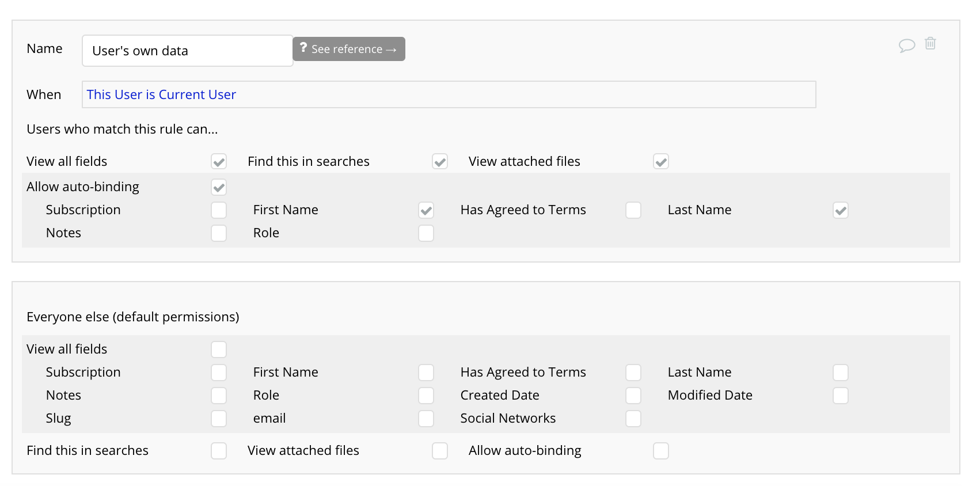Screen dimensions: 980x486
Task: Check Slug field in default permissions
Action: tap(219, 419)
